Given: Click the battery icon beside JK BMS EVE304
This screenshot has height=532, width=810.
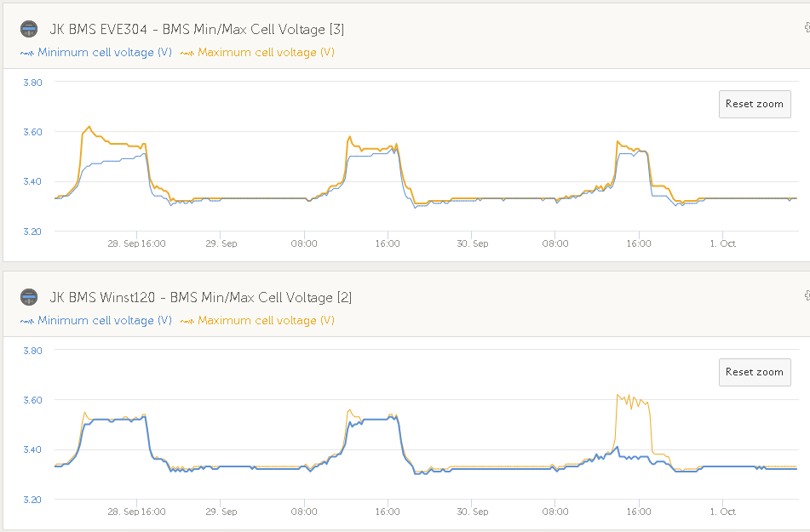Looking at the screenshot, I should coord(29,29).
